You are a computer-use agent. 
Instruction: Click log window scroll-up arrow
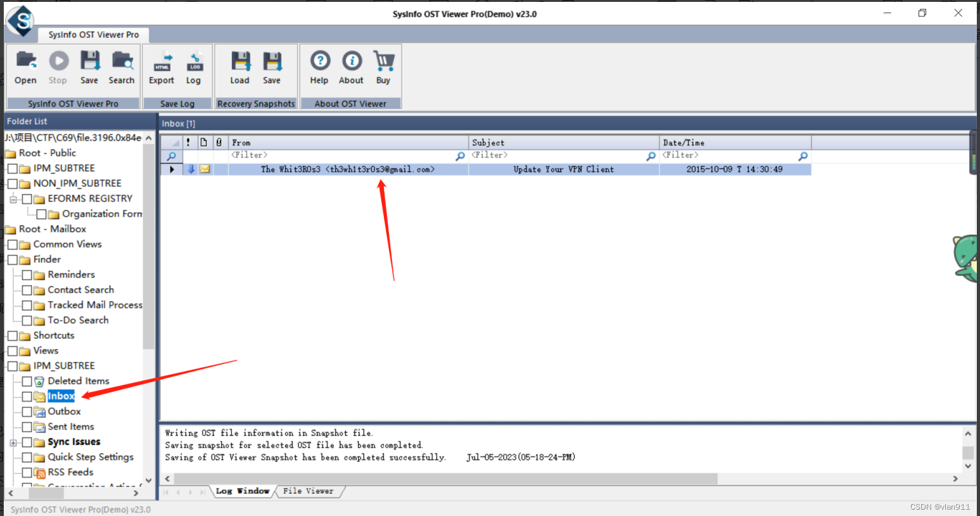967,434
